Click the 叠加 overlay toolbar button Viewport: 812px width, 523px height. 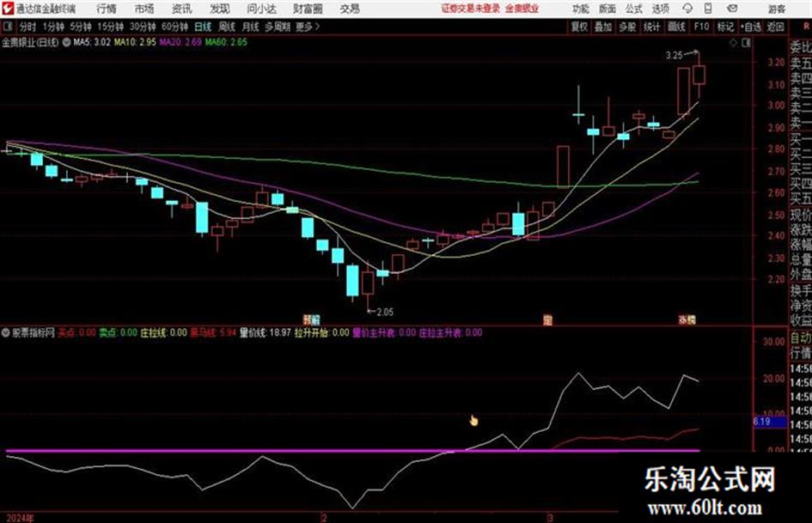(x=603, y=27)
